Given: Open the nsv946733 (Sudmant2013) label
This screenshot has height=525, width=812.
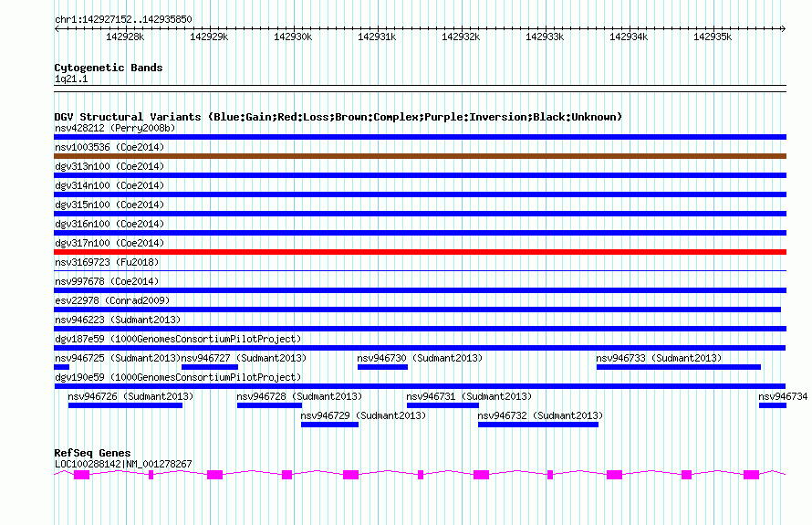Looking at the screenshot, I should (659, 358).
